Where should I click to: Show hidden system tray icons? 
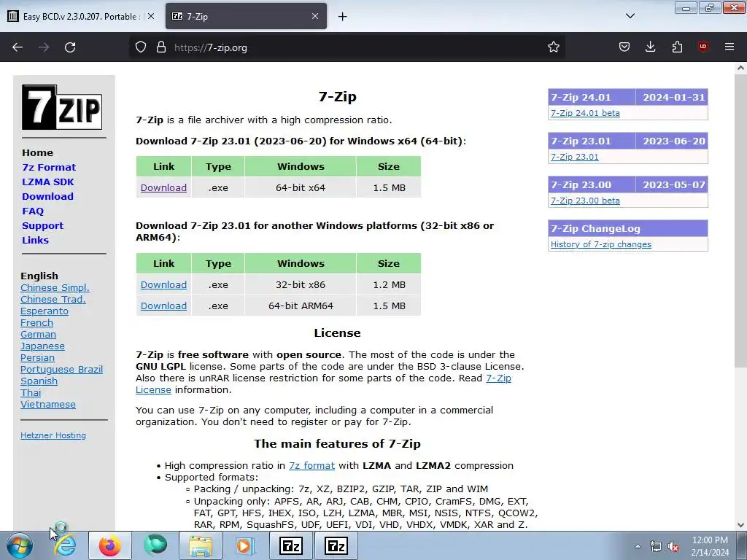(638, 546)
